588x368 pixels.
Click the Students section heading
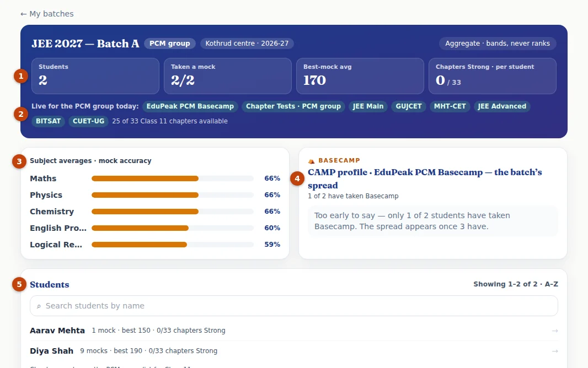[x=50, y=284]
